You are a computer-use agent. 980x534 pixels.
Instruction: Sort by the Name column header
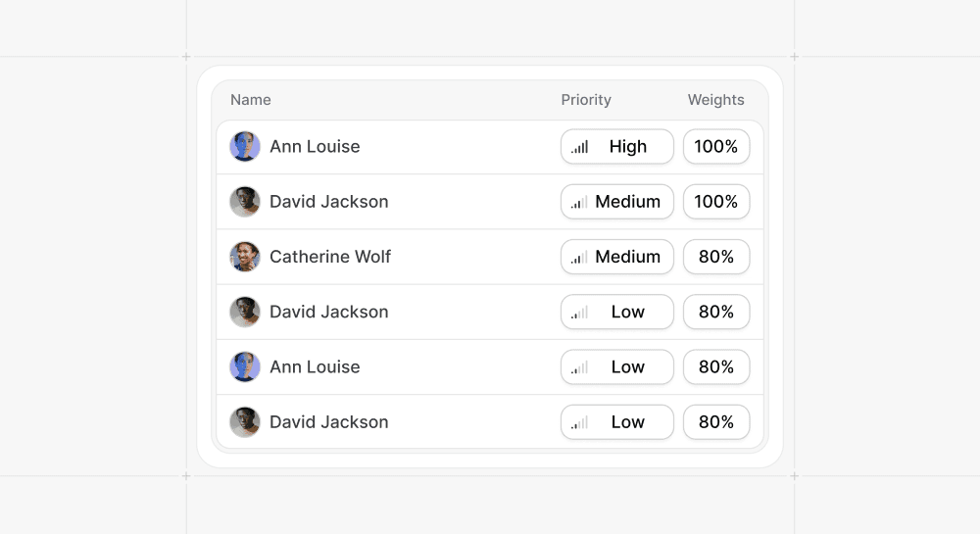(x=251, y=100)
